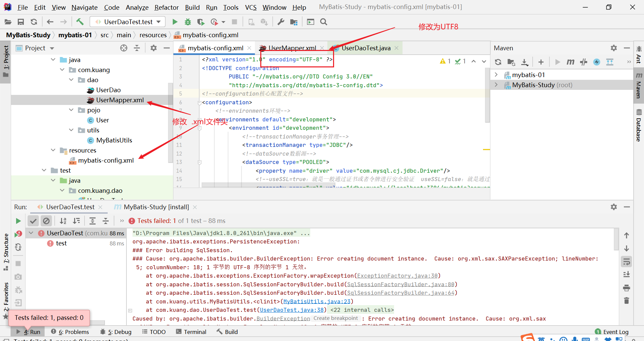Screen dimensions: 644x341
Task: Click locate target icon in Project panel
Action: [x=124, y=48]
